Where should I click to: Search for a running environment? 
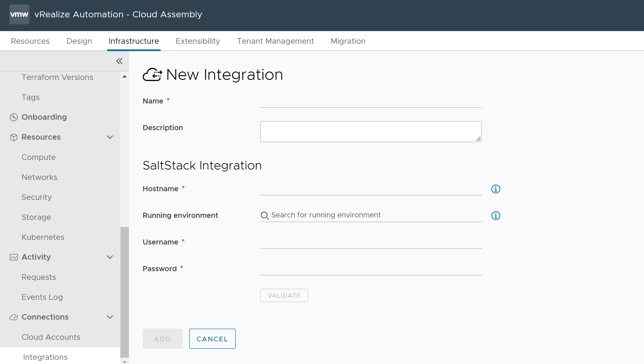[x=371, y=215]
